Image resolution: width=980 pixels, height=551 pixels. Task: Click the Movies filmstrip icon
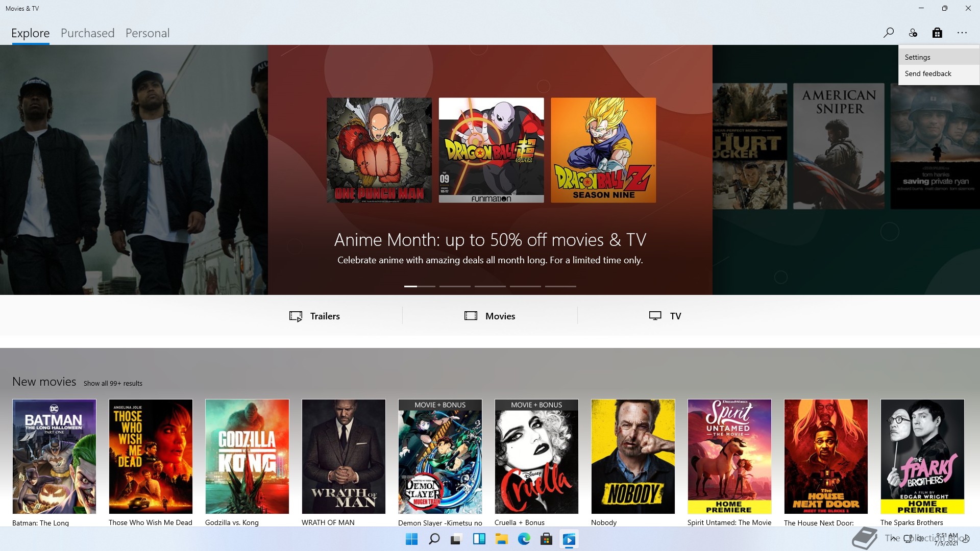click(x=471, y=316)
